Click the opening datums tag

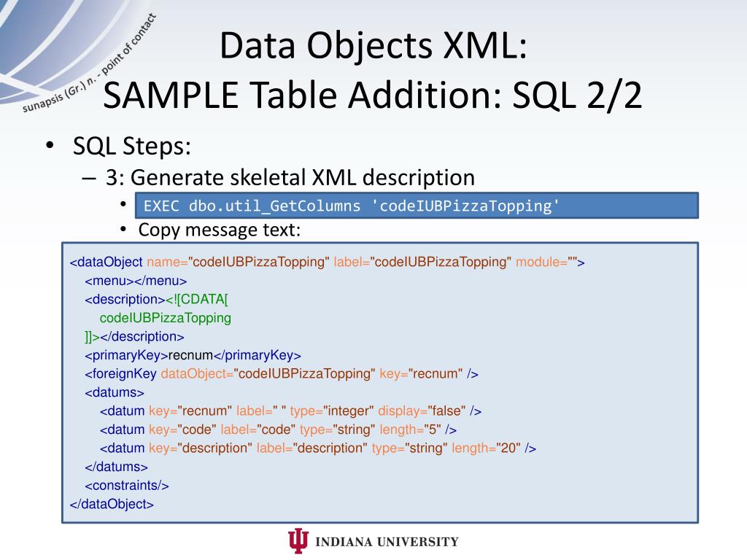pyautogui.click(x=115, y=392)
